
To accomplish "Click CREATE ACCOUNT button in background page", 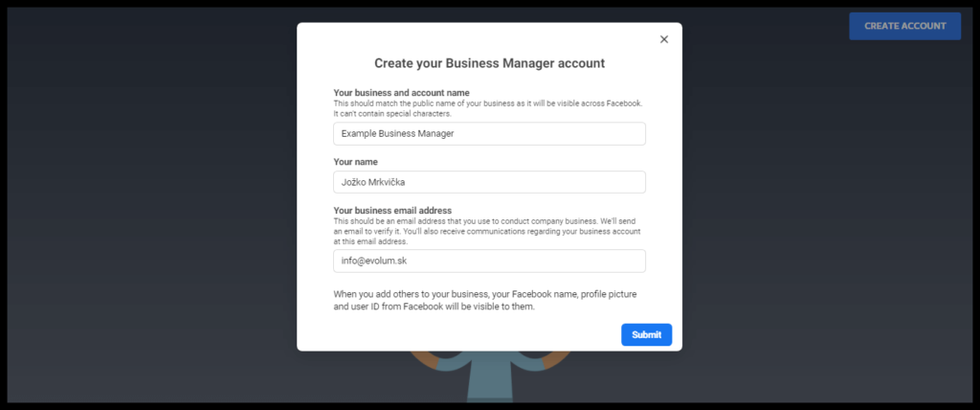I will coord(904,26).
